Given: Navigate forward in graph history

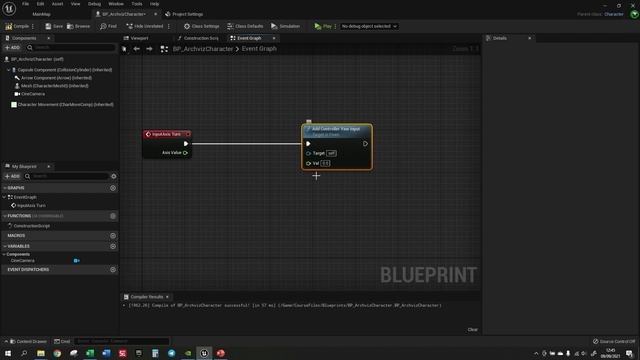Looking at the screenshot, I should click(149, 49).
